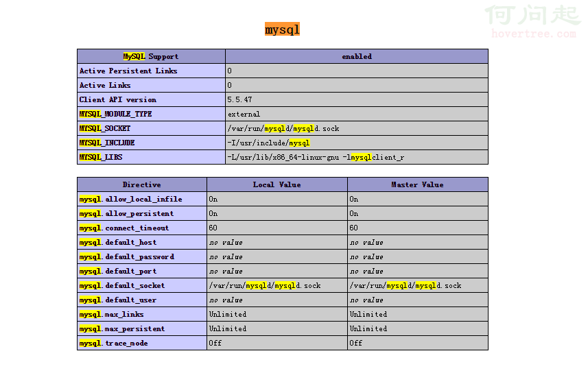Select mysql.allow_persistent directive
Viewport: 588px width, 373px height.
pos(126,213)
